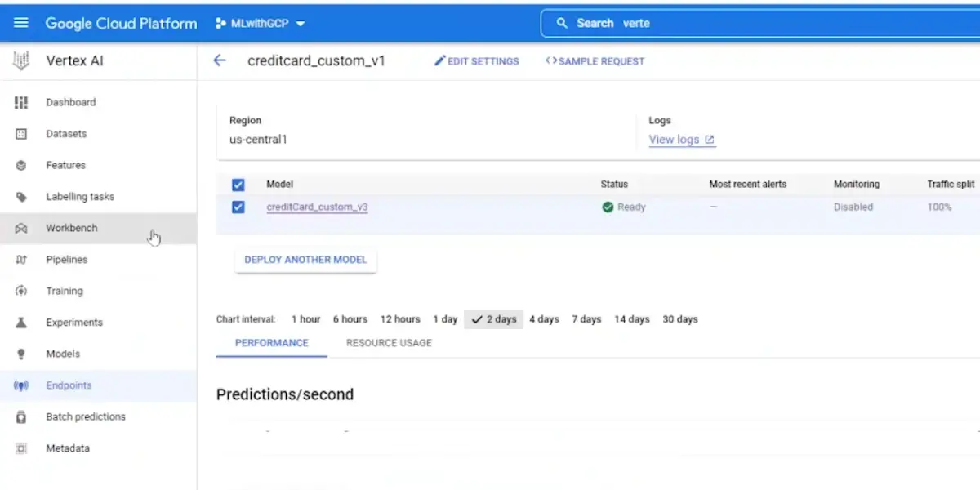Open Workbench in the sidebar
Image resolution: width=980 pixels, height=490 pixels.
click(x=98, y=229)
